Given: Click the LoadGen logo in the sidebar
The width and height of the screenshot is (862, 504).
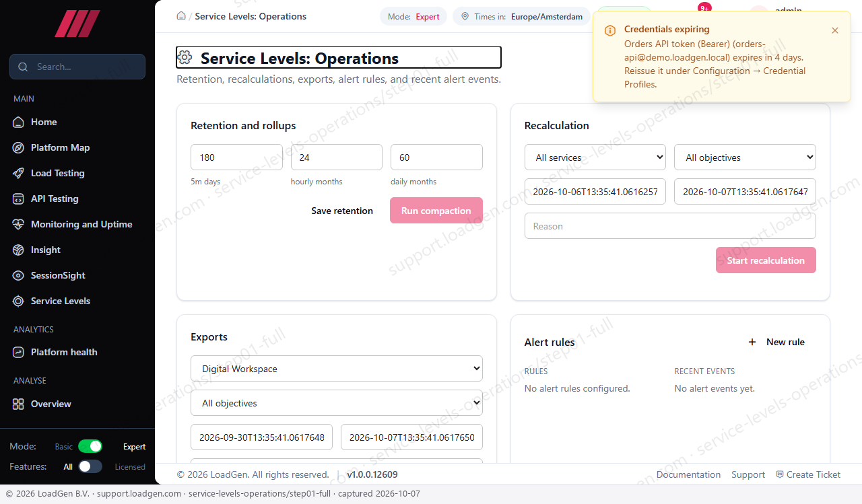Looking at the screenshot, I should pos(77,24).
